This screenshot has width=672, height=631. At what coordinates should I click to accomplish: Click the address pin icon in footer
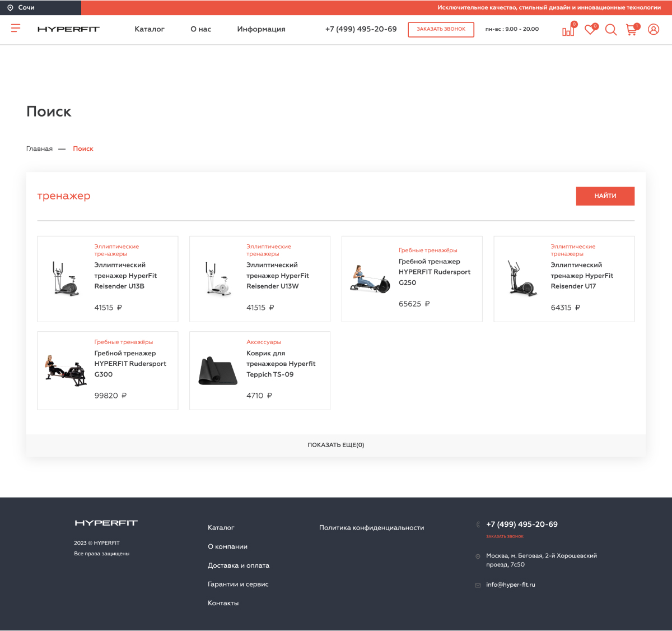pos(478,556)
